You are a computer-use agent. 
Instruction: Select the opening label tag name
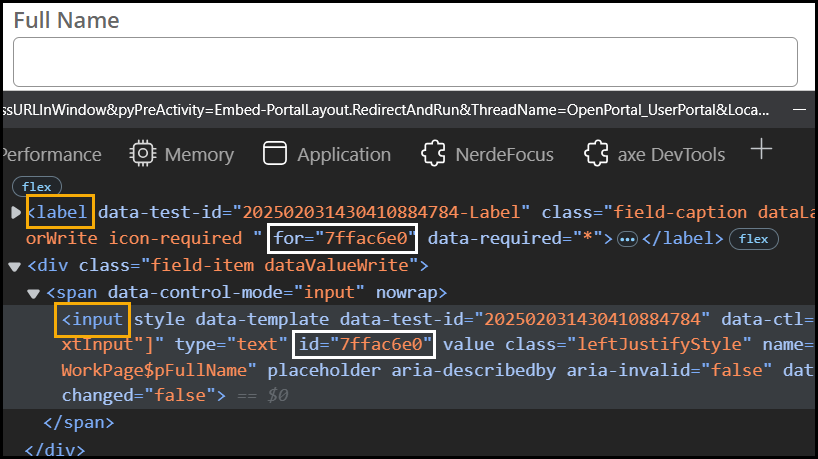point(60,212)
